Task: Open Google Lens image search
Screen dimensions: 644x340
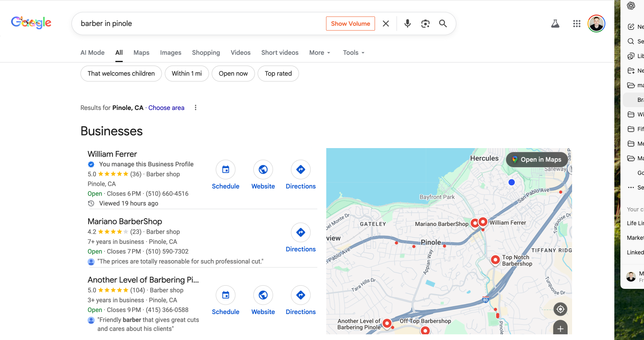Action: [425, 24]
